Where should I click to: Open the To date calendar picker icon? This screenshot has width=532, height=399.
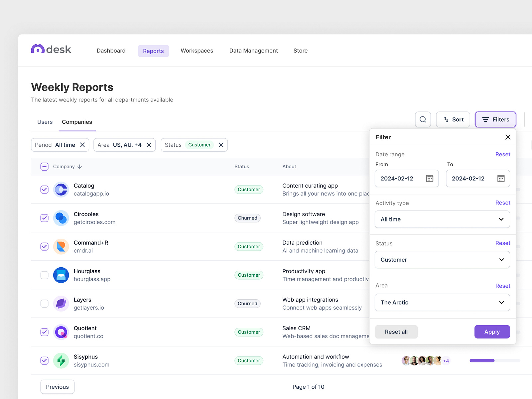(x=501, y=179)
